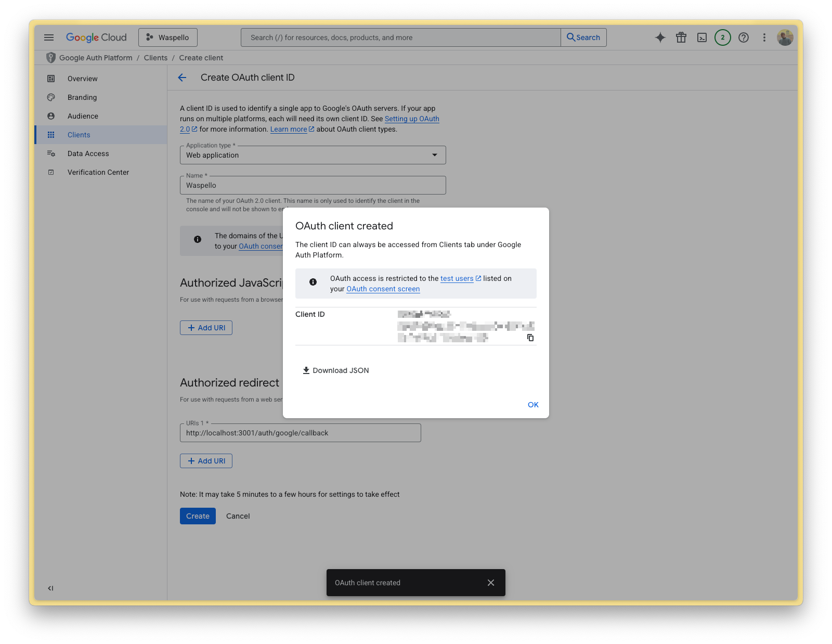Open the Data Access section
Screen dimensions: 832x644
point(88,153)
